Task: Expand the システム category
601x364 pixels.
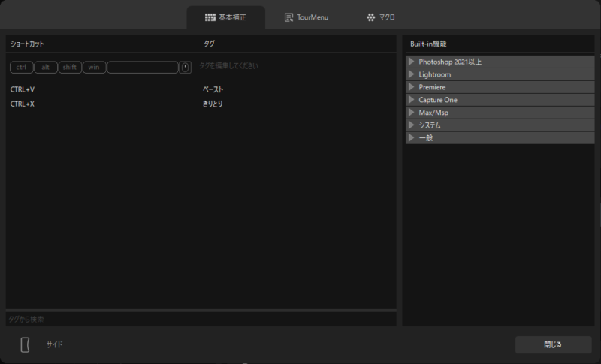Action: [411, 125]
